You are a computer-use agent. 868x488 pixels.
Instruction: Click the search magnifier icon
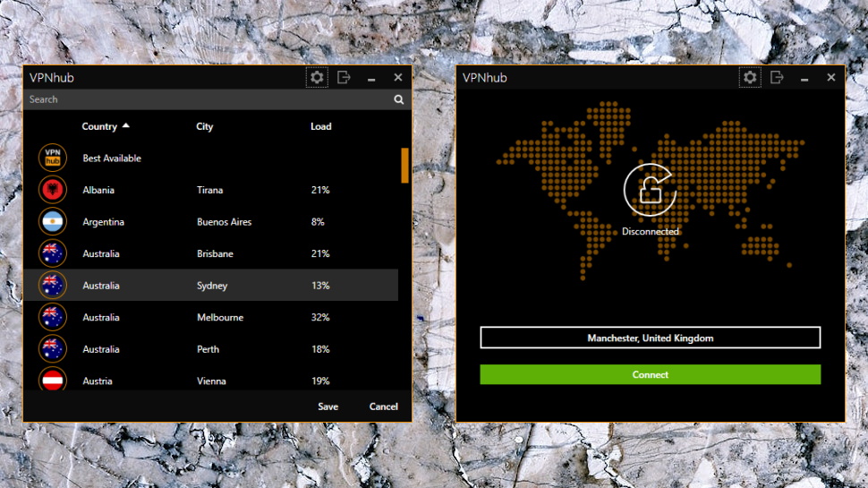[x=398, y=99]
